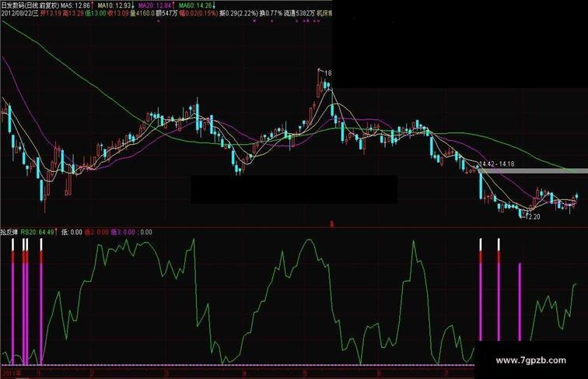Open the 抢反弹 indicator name label
Viewport: 588px width, 379px height.
click(9, 232)
